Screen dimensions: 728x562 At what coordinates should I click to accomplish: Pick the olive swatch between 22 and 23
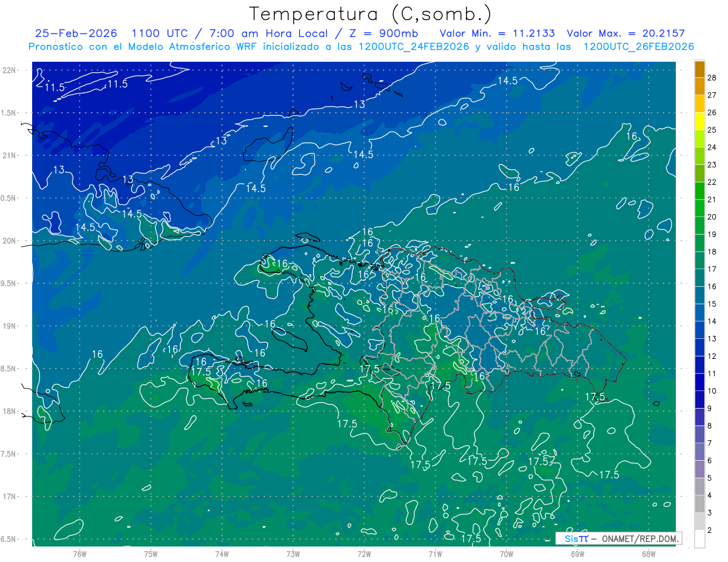coord(699,173)
